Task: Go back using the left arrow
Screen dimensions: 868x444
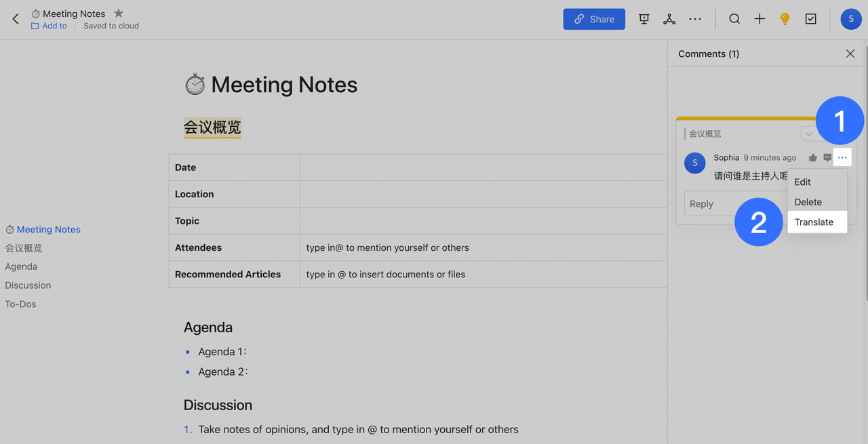Action: click(x=16, y=19)
